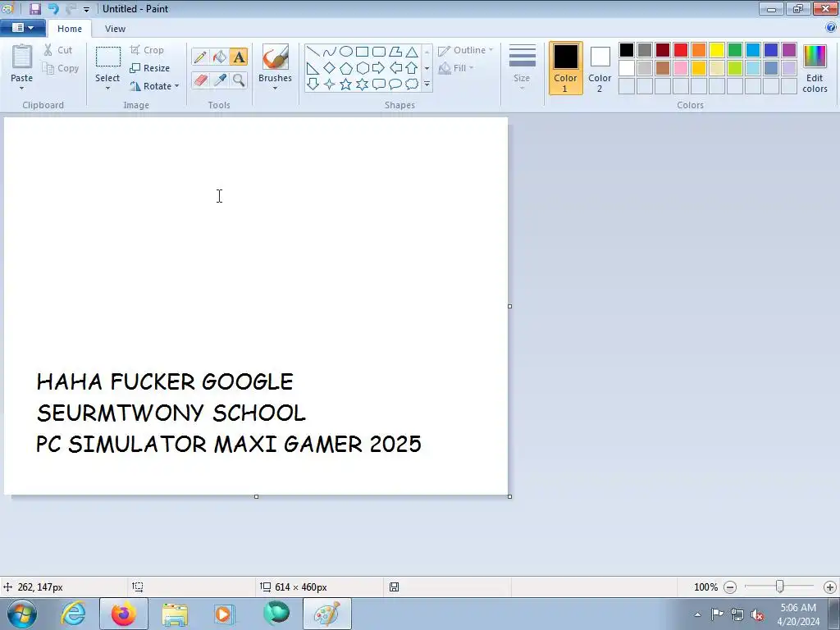The height and width of the screenshot is (630, 840).
Task: Open the Brushes dropdown arrow
Action: click(x=275, y=89)
